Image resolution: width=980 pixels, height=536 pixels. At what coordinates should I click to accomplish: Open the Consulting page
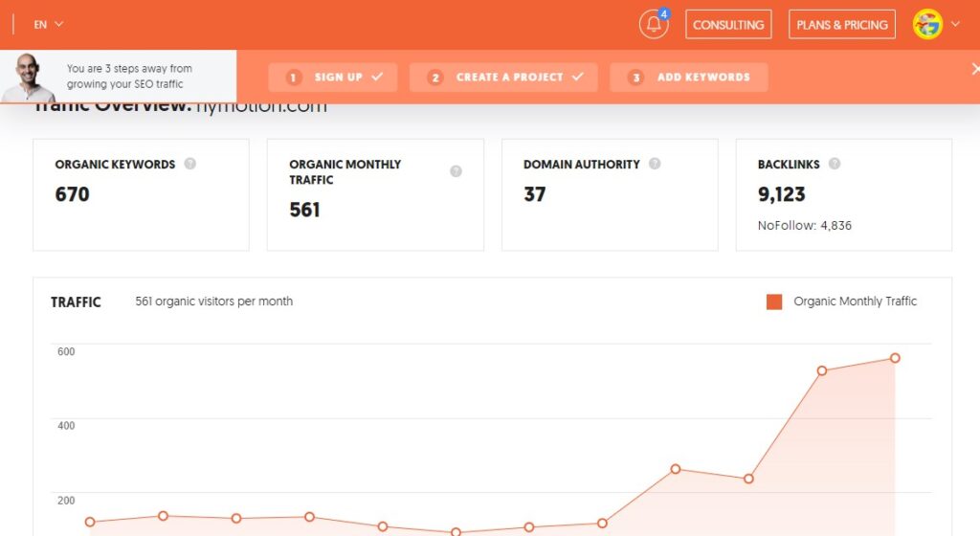728,24
